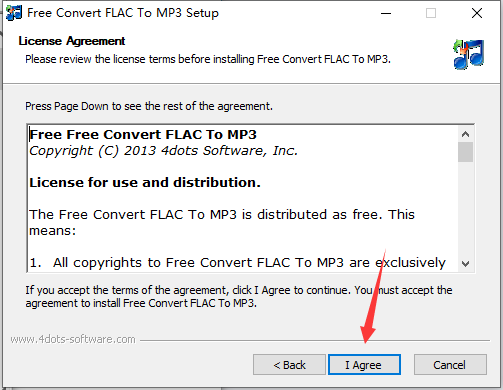
Task: Click the www.4dots-software.com branding text
Action: [x=73, y=339]
